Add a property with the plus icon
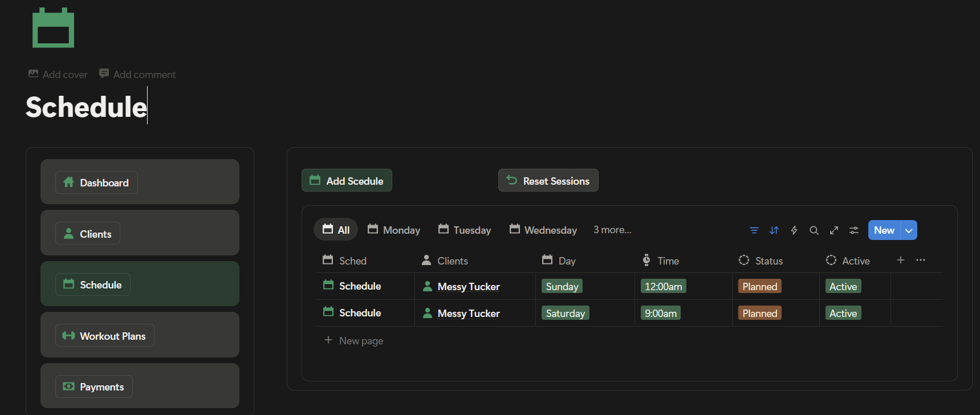Image resolution: width=980 pixels, height=415 pixels. pos(901,260)
